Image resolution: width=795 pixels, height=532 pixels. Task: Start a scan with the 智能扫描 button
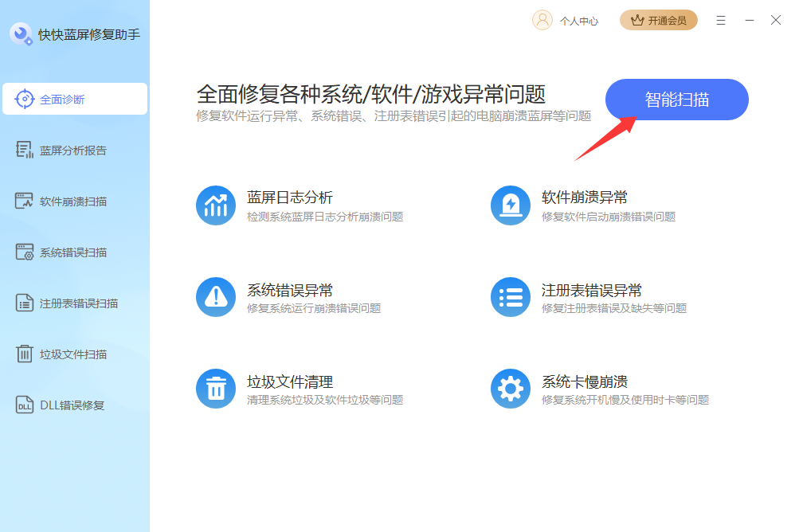point(676,99)
